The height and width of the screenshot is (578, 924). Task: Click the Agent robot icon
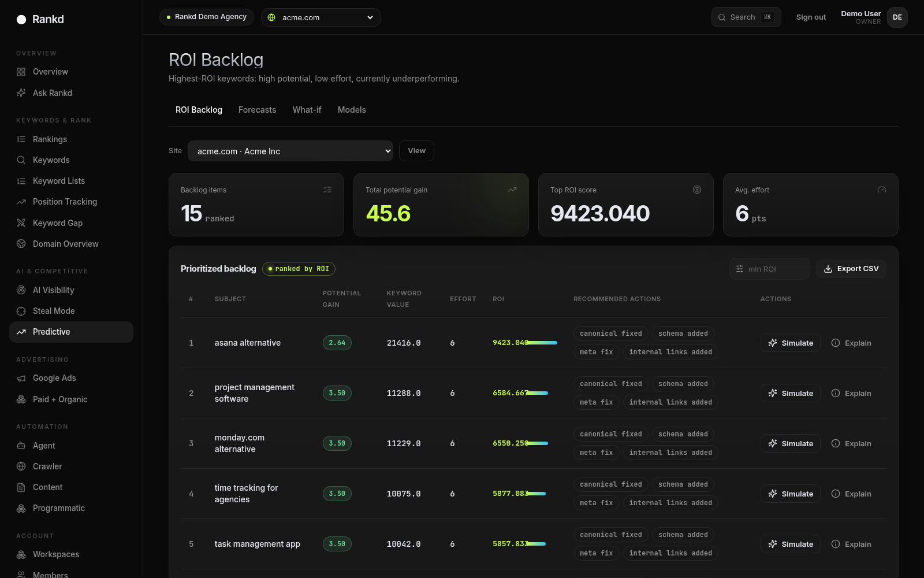21,446
